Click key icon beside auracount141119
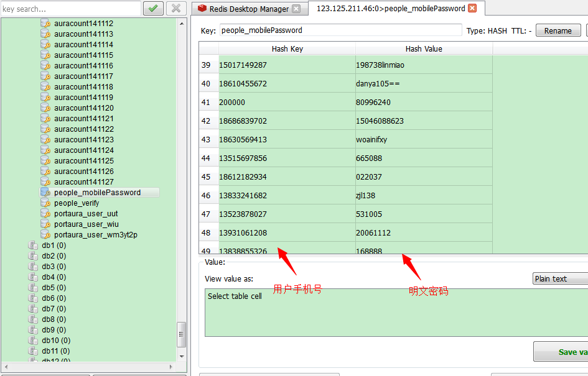 pyautogui.click(x=45, y=97)
